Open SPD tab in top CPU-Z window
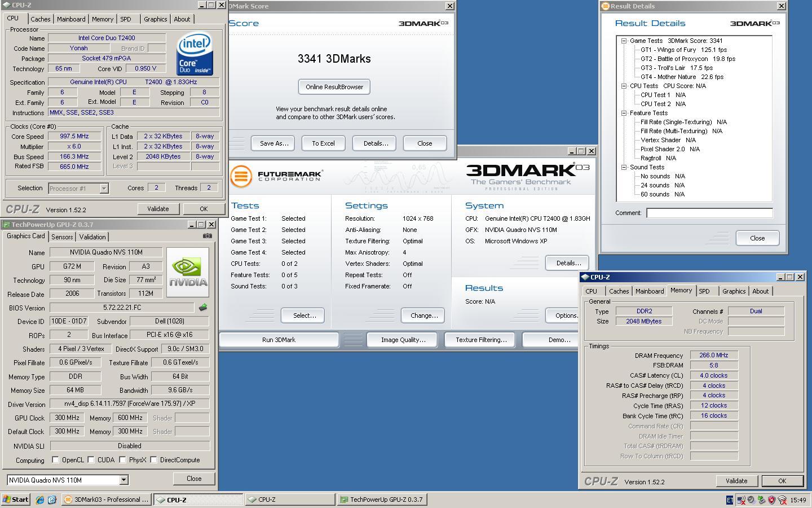The height and width of the screenshot is (508, 812). click(x=126, y=19)
